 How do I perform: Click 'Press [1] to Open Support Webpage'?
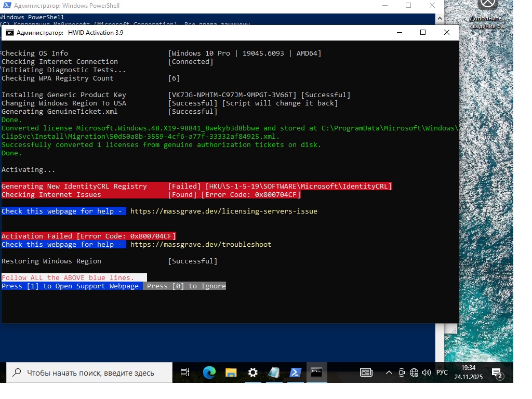[70, 286]
